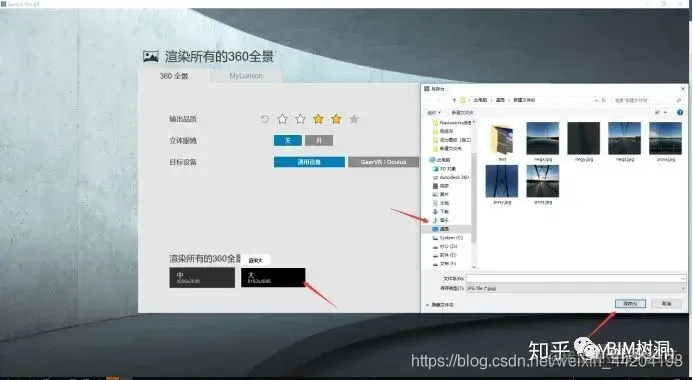Viewport: 693px width, 380px height.
Task: Select the test folder
Action: tap(502, 141)
